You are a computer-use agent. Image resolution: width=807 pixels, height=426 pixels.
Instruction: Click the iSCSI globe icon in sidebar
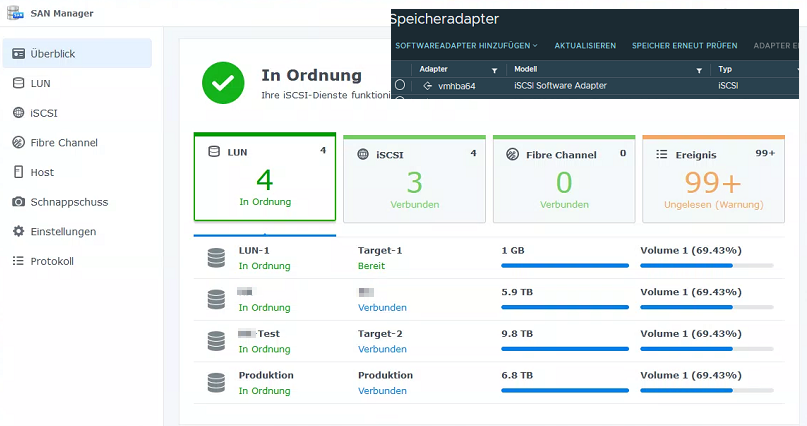[x=18, y=113]
